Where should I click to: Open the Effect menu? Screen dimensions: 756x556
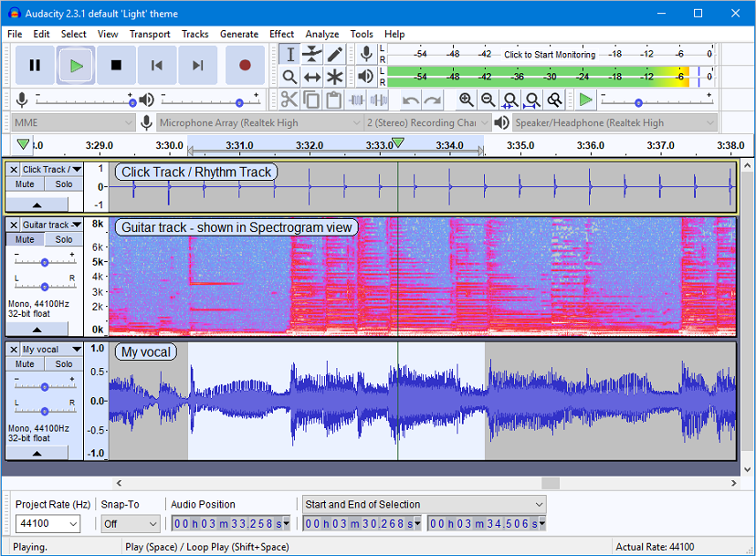(281, 34)
